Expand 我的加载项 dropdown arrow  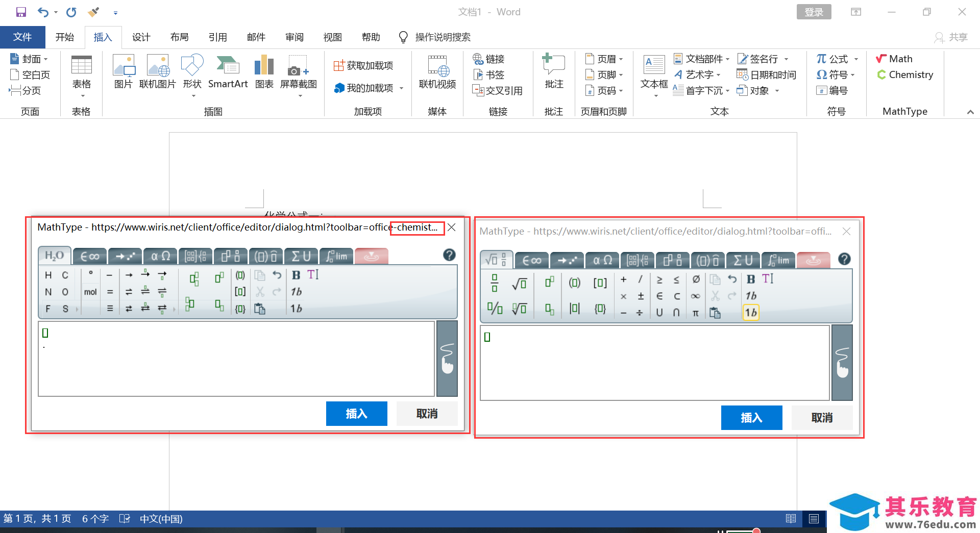pos(401,88)
